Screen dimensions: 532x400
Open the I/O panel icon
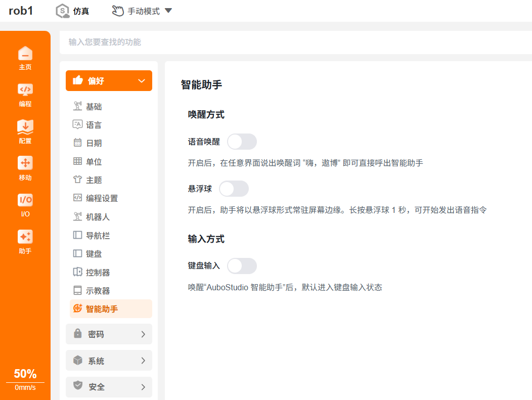point(25,200)
